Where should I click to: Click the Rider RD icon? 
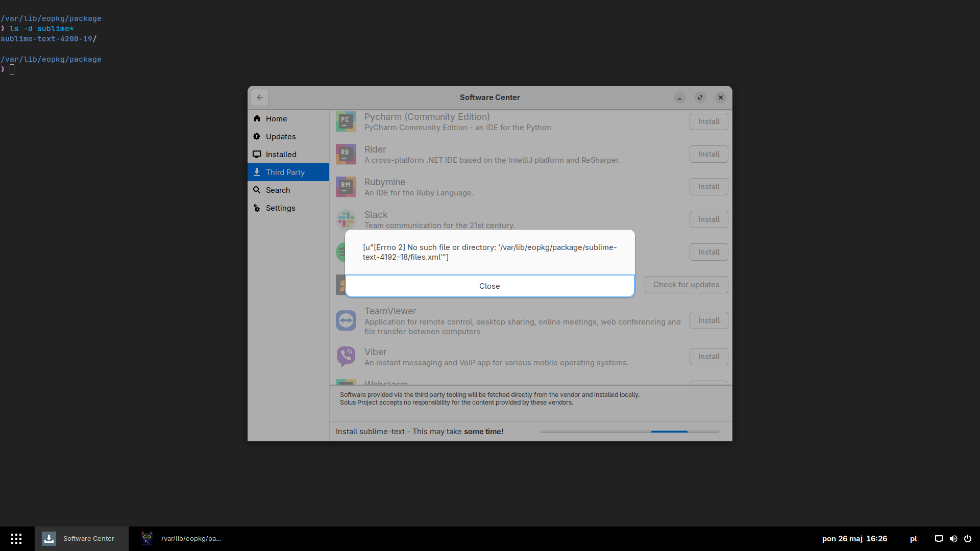click(346, 155)
